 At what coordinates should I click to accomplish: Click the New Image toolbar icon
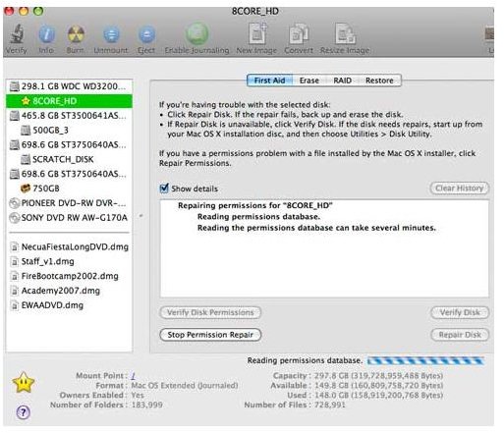[257, 33]
